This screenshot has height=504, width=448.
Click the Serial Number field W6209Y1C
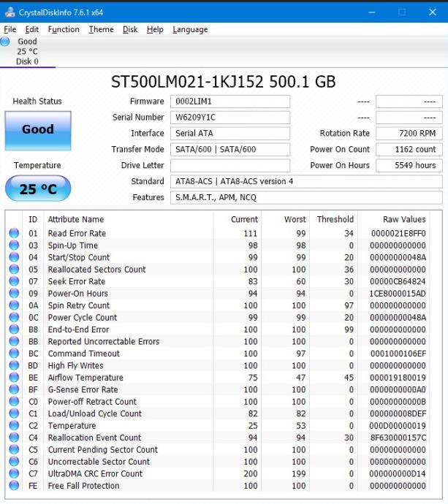(230, 118)
